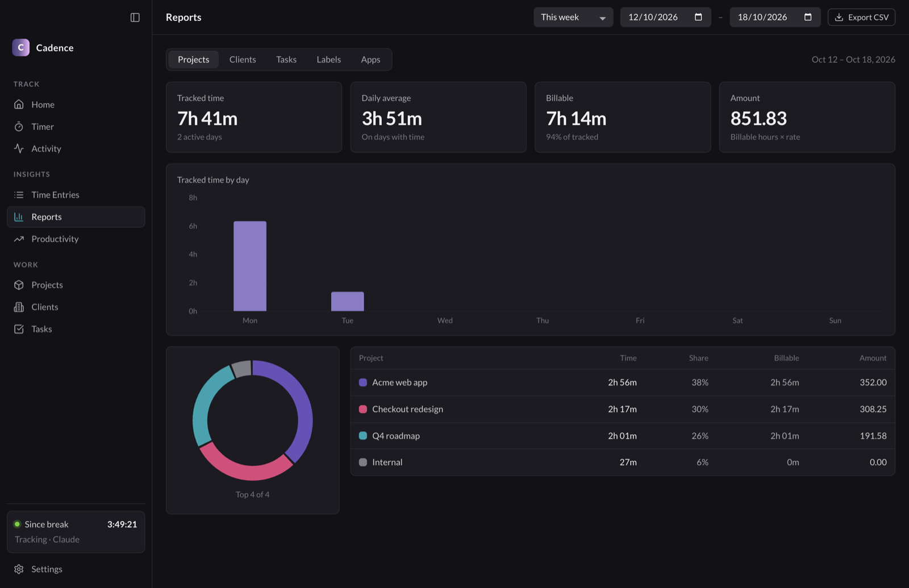
Task: Click the Monday bar in chart
Action: [250, 266]
